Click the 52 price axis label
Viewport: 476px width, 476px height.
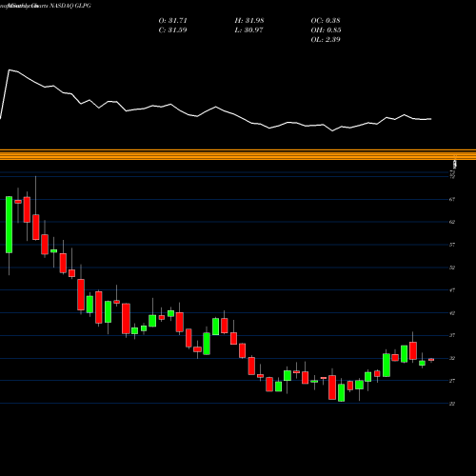[452, 268]
